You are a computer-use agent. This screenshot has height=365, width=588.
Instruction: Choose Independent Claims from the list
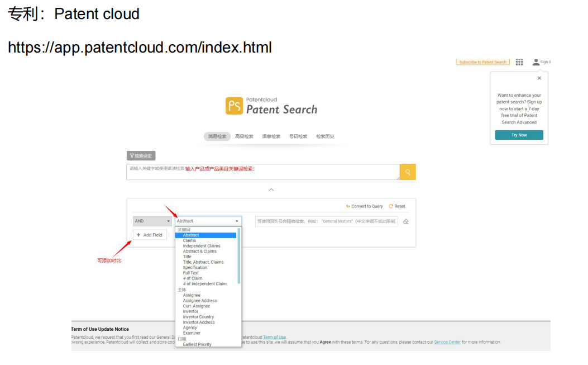click(202, 246)
